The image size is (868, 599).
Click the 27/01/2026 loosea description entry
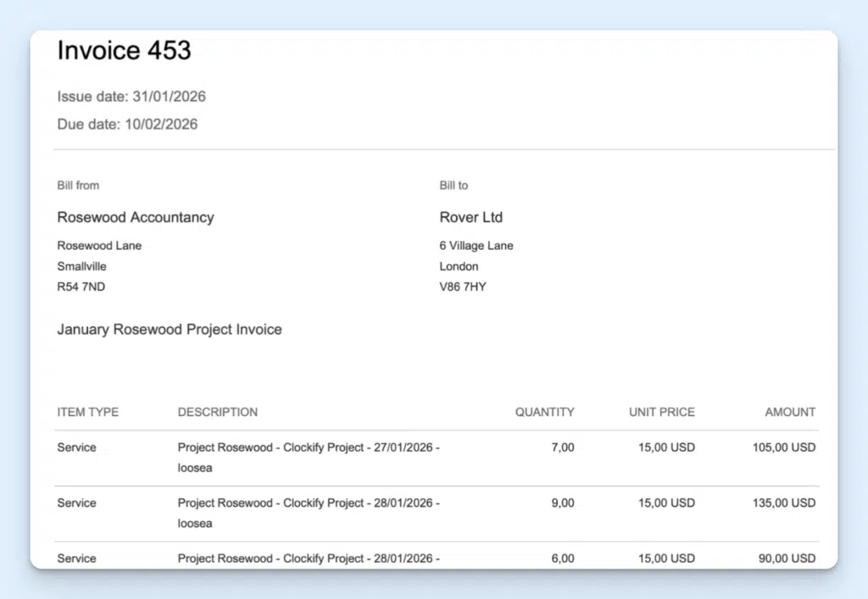pos(308,458)
